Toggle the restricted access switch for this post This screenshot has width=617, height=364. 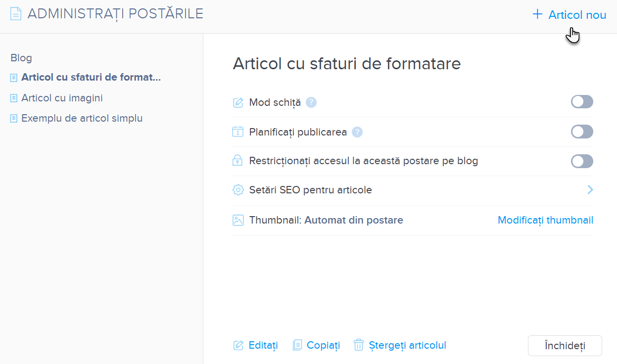click(x=582, y=161)
